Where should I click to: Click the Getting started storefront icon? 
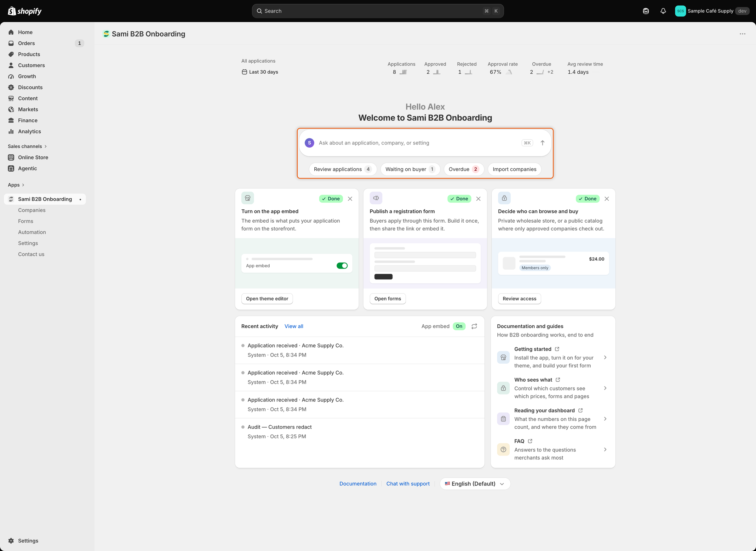point(503,358)
